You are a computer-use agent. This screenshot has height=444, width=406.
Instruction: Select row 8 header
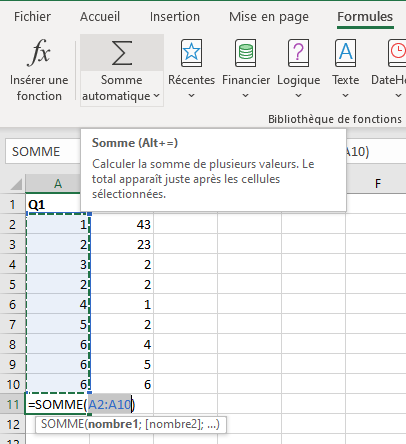[x=13, y=344]
